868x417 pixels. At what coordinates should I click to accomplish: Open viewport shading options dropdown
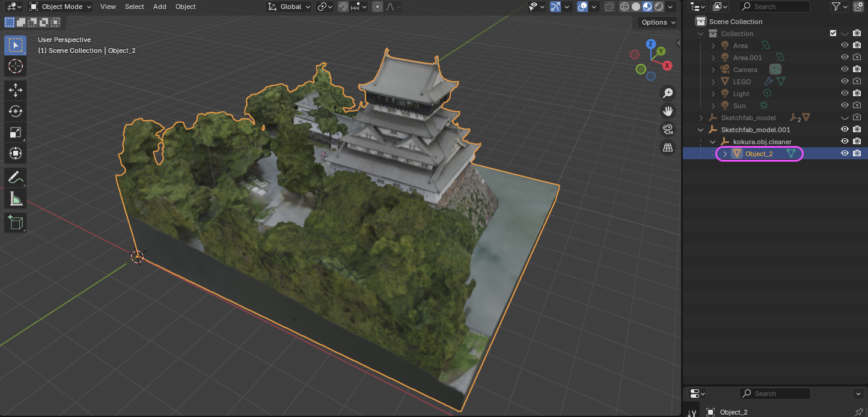[670, 7]
